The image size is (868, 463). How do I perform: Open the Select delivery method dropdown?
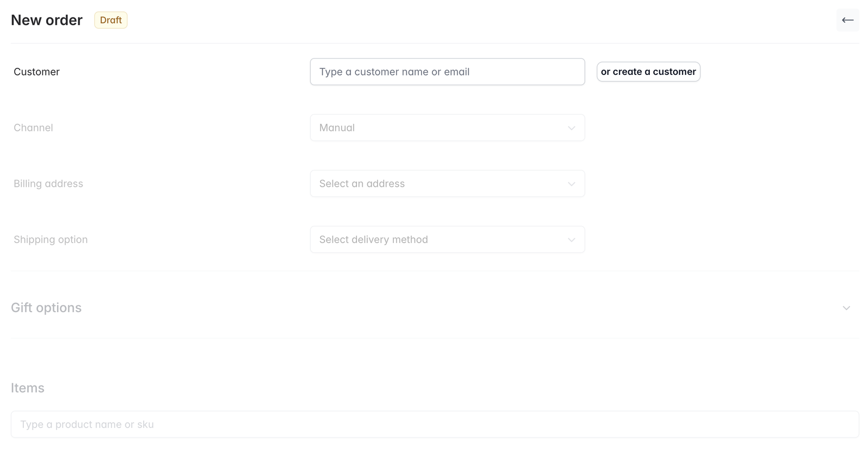click(x=448, y=239)
